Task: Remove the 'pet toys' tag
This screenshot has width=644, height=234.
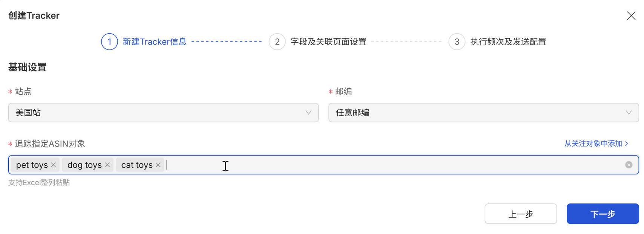Action: coord(54,165)
